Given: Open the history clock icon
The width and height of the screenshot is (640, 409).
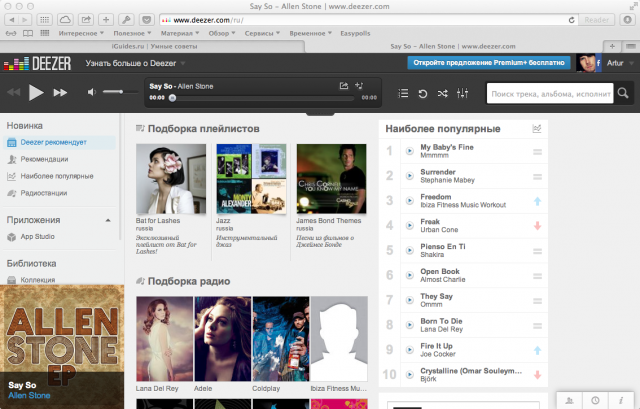Looking at the screenshot, I should (x=595, y=400).
